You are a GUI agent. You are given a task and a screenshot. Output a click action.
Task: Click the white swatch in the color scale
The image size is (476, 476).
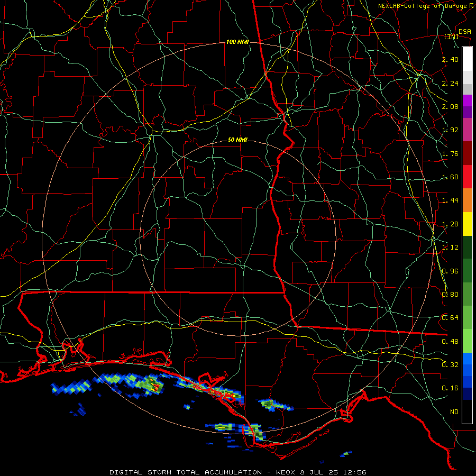click(467, 59)
